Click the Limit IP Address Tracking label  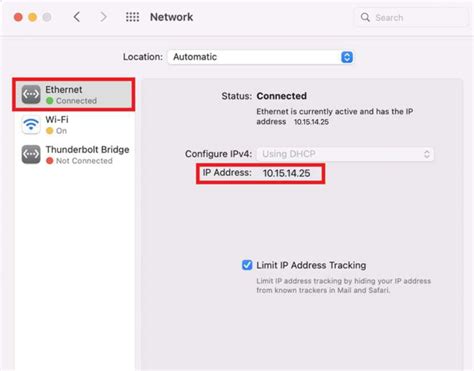tap(311, 265)
